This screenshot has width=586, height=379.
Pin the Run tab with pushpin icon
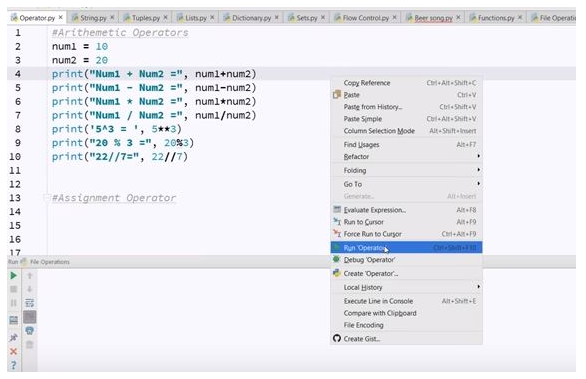(x=13, y=338)
